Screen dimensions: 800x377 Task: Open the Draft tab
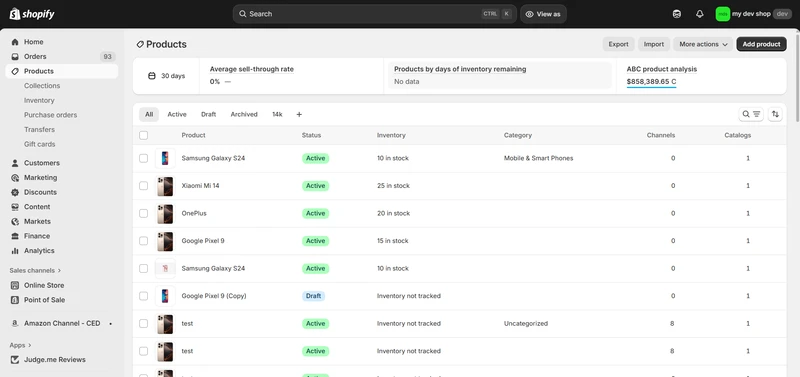(208, 114)
